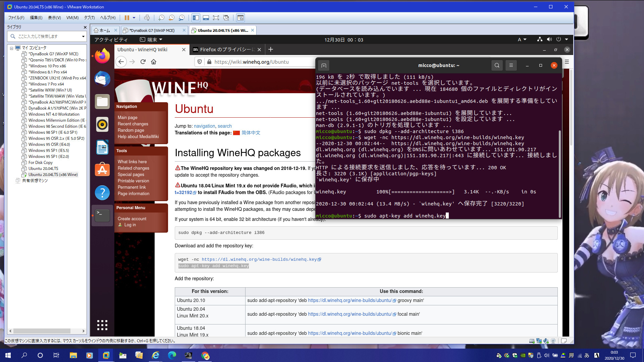The image size is (644, 362).
Task: Take a snapshot of this virtual machine
Action: 161,18
